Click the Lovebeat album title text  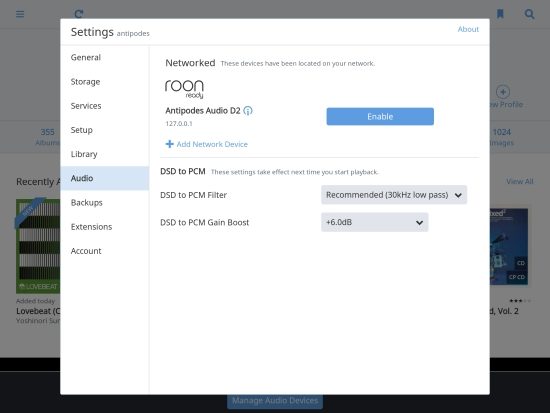(38, 311)
